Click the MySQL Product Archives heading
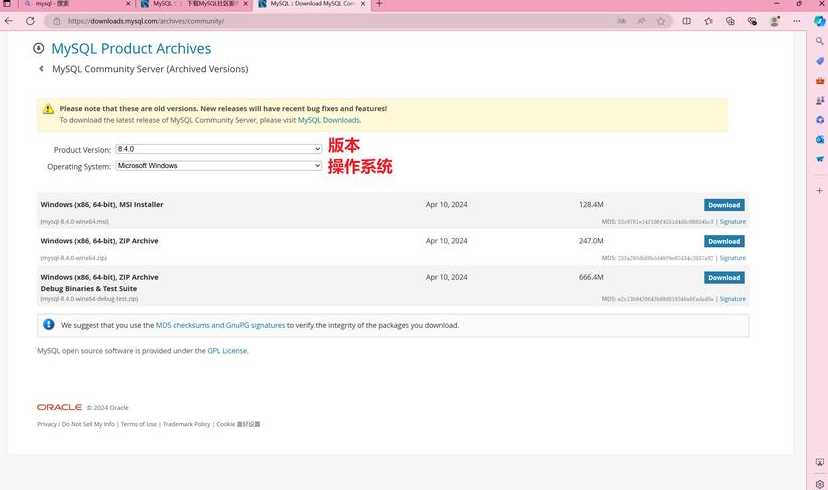828x490 pixels. point(131,49)
